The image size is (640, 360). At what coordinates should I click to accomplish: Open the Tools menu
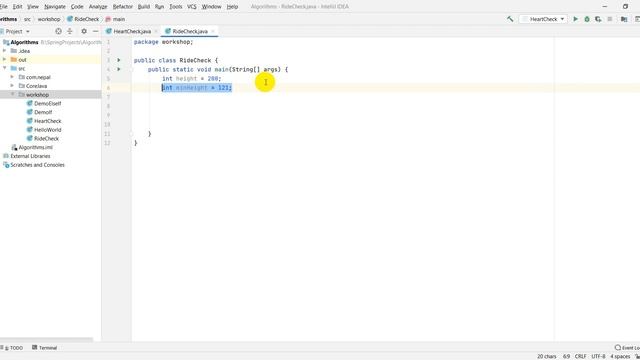tap(176, 7)
